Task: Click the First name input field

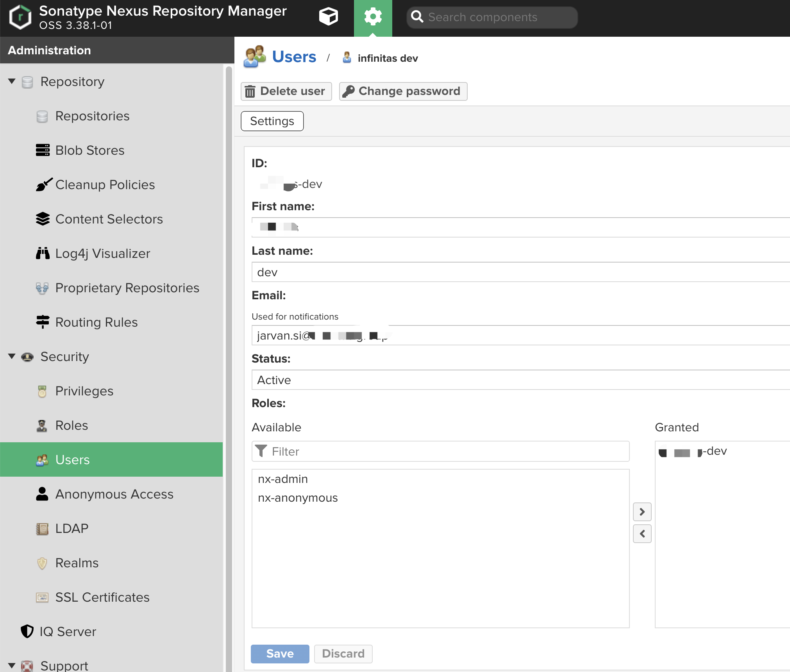Action: [x=521, y=227]
